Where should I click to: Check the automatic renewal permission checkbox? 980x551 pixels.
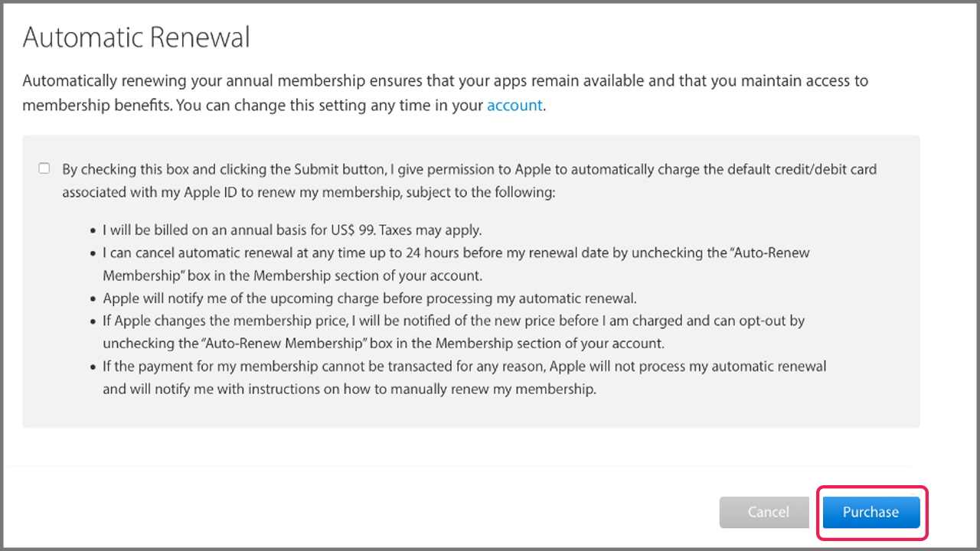44,168
